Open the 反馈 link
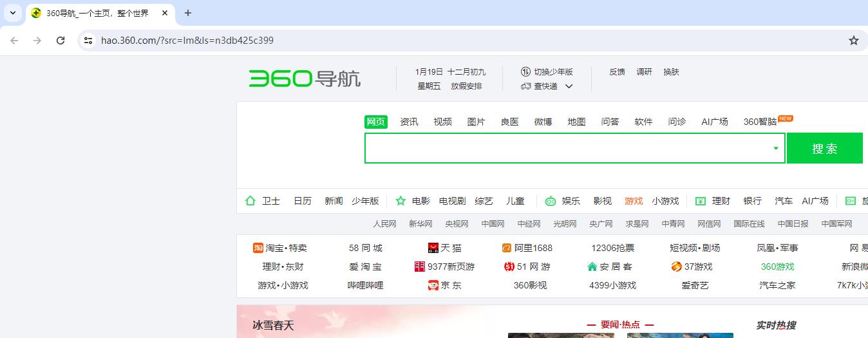Viewport: 868px width, 338px height. pos(617,71)
